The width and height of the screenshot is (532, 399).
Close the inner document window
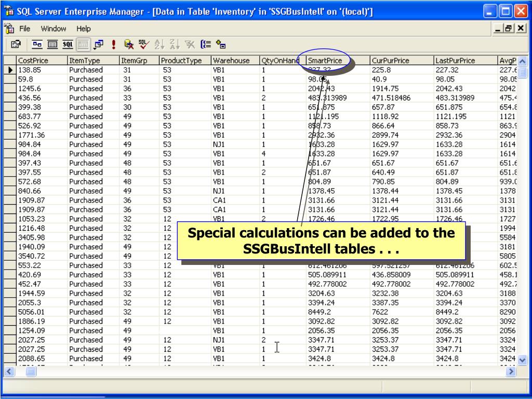[521, 29]
